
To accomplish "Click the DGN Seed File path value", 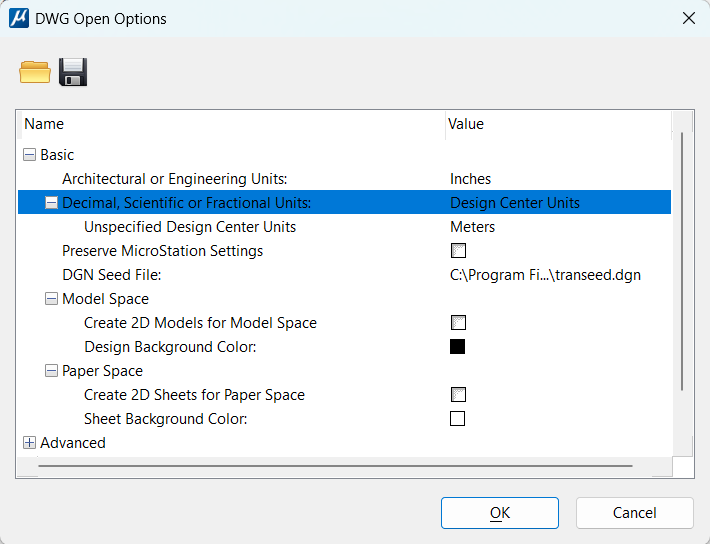I will coord(545,275).
